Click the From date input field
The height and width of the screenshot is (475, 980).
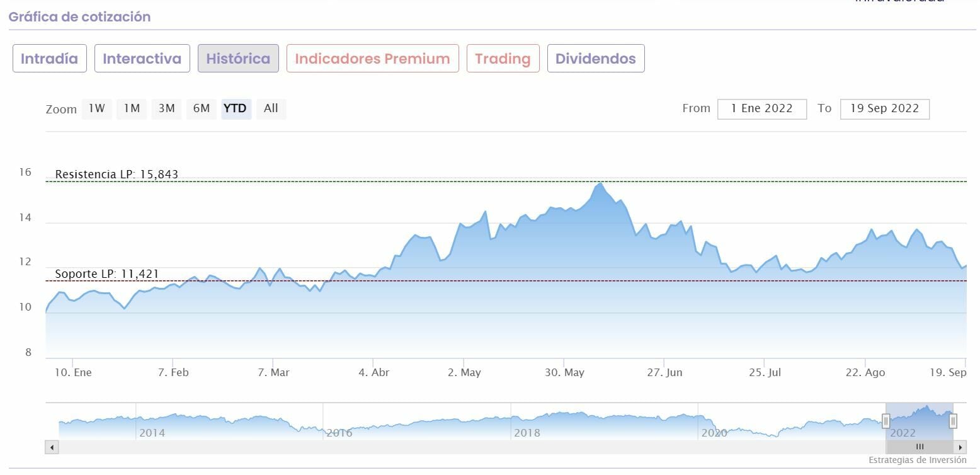(761, 108)
